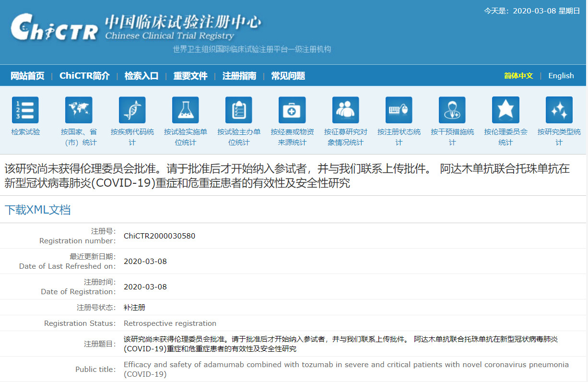Open the 按伦理委员会统计 text link
The image size is (588, 382).
pos(506,137)
